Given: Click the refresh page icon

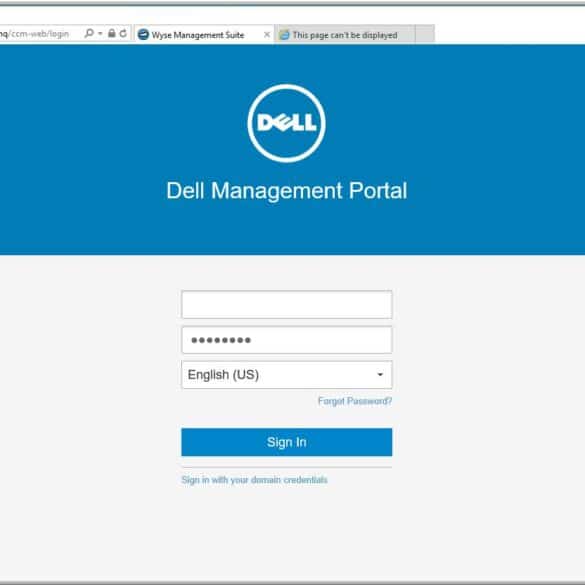Looking at the screenshot, I should (x=123, y=33).
